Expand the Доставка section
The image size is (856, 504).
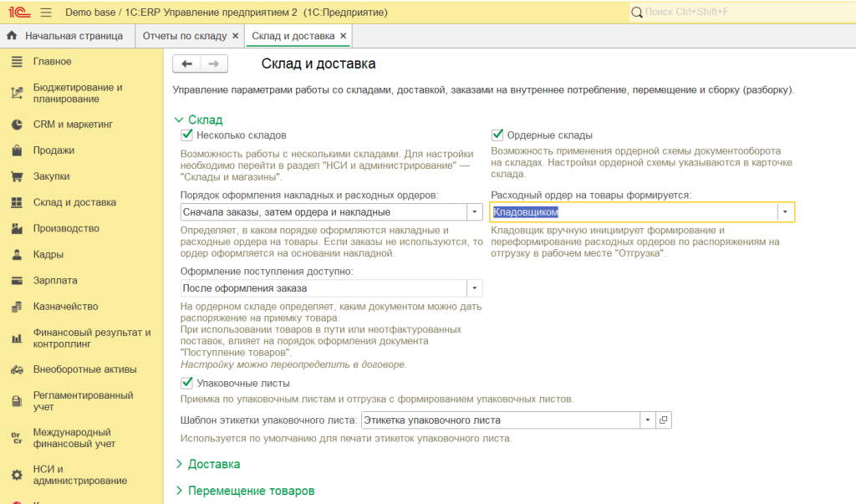pos(179,464)
